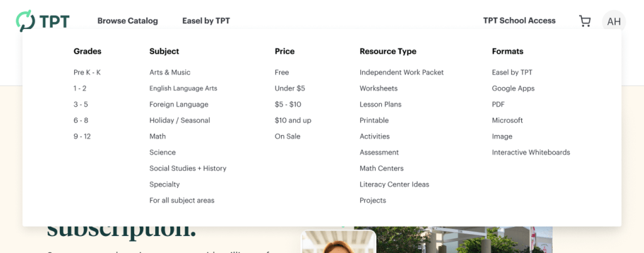Click the TPT logo icon
This screenshot has width=644, height=253.
click(x=26, y=21)
